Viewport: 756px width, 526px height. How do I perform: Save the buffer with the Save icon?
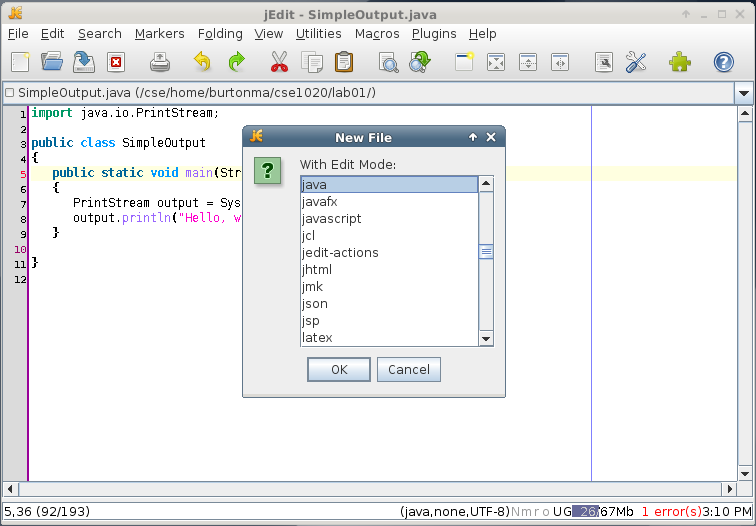(84, 62)
